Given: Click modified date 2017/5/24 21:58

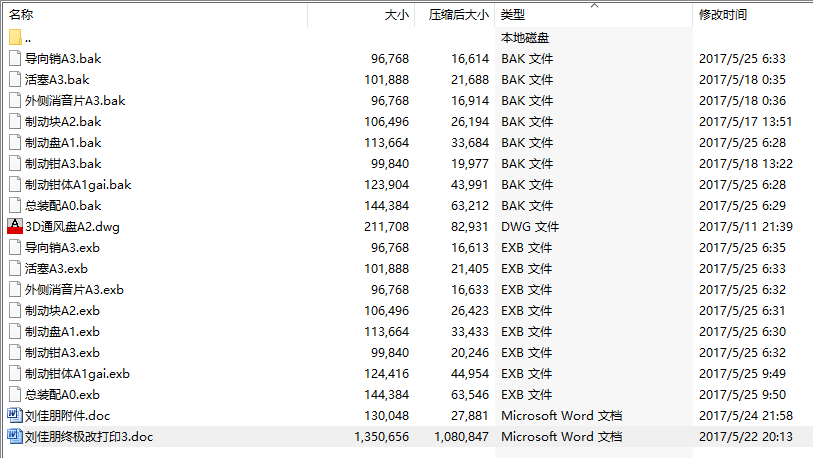Looking at the screenshot, I should point(746,415).
